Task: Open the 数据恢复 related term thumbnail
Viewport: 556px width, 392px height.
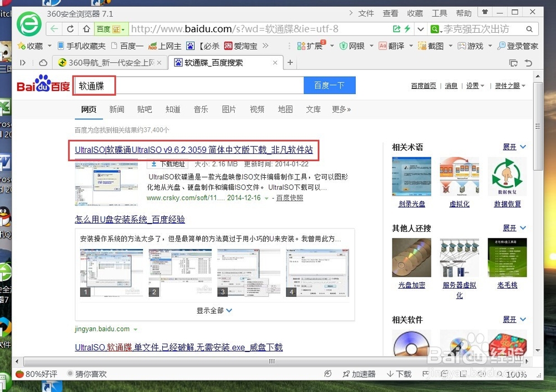Action: pyautogui.click(x=507, y=176)
